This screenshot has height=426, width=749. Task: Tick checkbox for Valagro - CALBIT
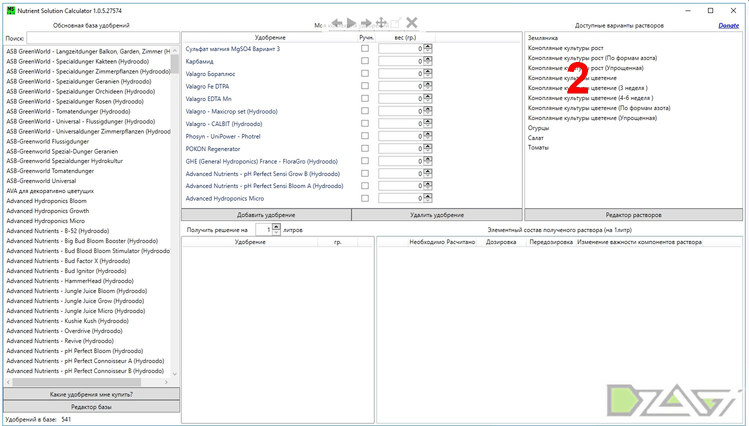click(x=365, y=123)
